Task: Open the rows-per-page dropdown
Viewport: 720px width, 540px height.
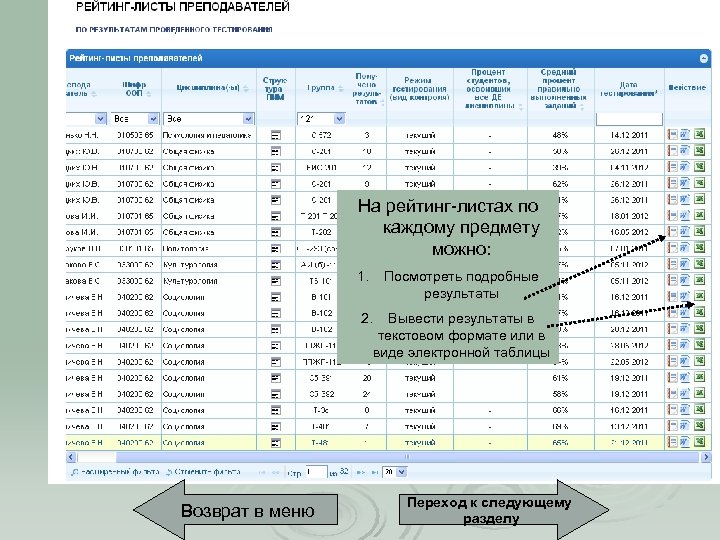Action: (x=401, y=472)
